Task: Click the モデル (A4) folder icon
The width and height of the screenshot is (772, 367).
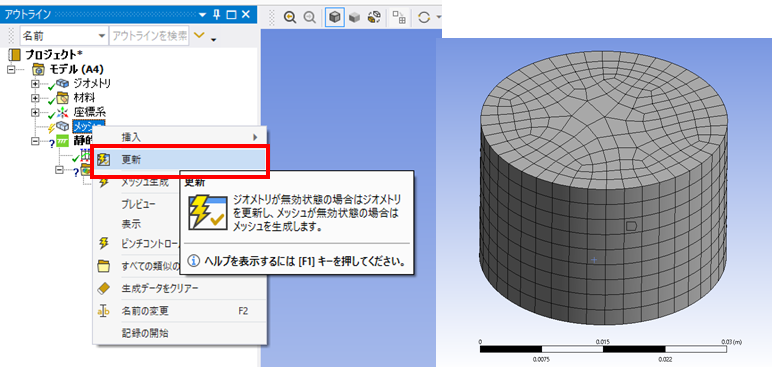Action: point(38,69)
